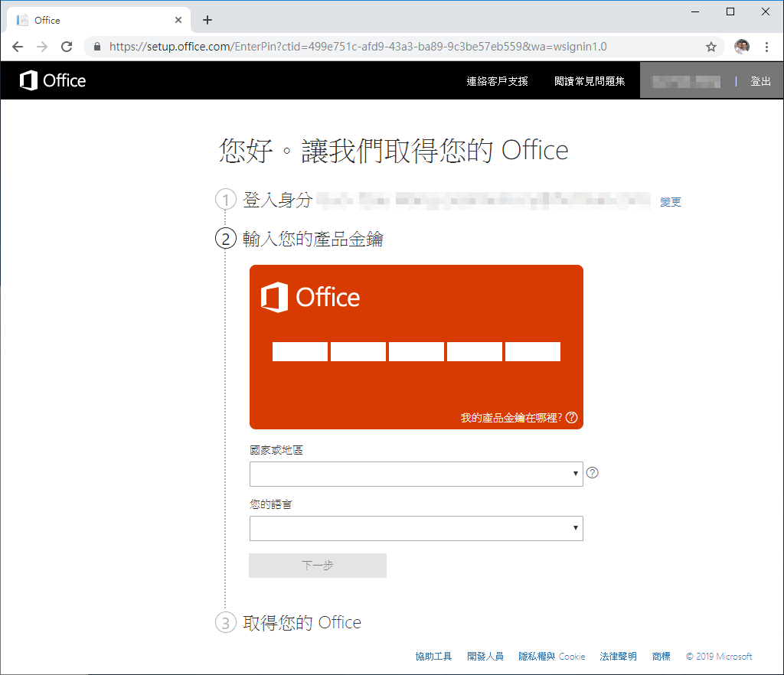The height and width of the screenshot is (675, 784).
Task: Click the 下一步 button
Action: pos(317,566)
